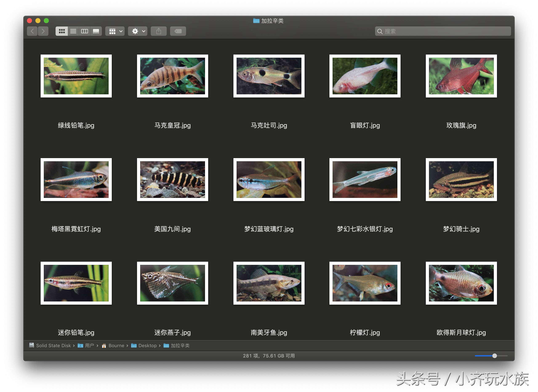Select the 南美牙鱼.jpg thumbnail
Image resolution: width=538 pixels, height=392 pixels.
point(269,283)
